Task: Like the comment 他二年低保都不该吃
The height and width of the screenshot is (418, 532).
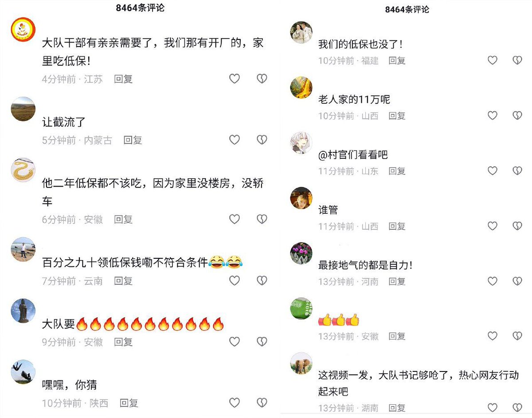Action: 234,219
